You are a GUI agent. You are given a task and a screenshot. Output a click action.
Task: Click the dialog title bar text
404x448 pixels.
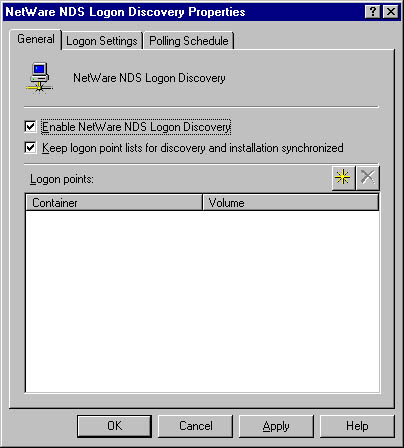pos(125,12)
